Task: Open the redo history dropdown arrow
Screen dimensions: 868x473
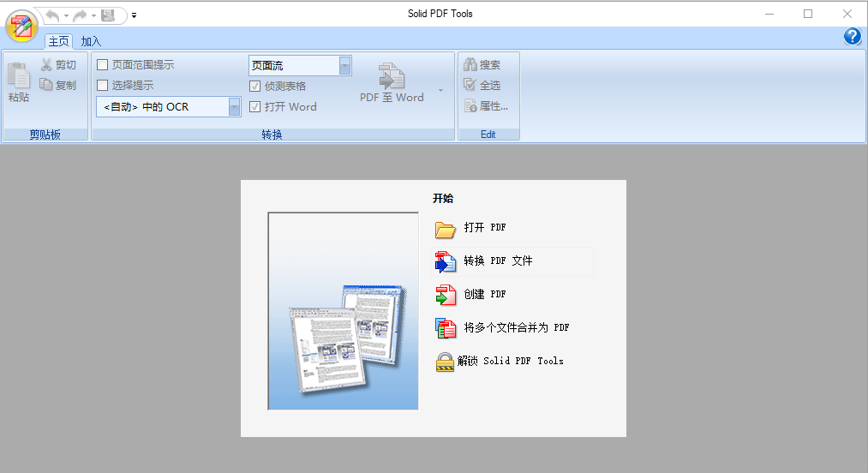Action: 93,15
